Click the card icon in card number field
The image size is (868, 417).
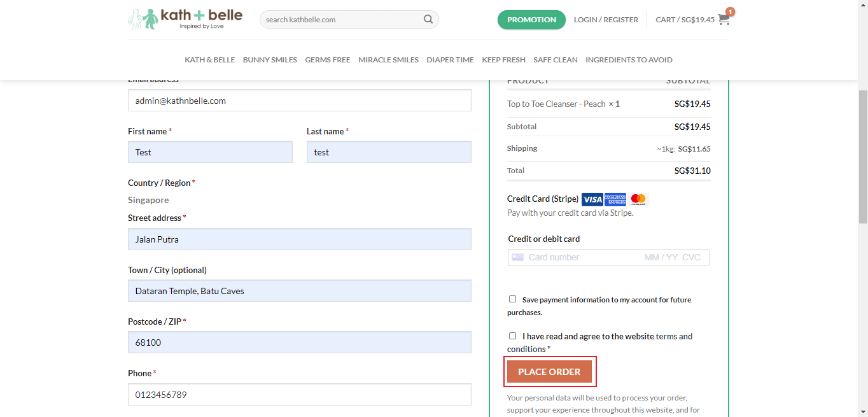[517, 257]
